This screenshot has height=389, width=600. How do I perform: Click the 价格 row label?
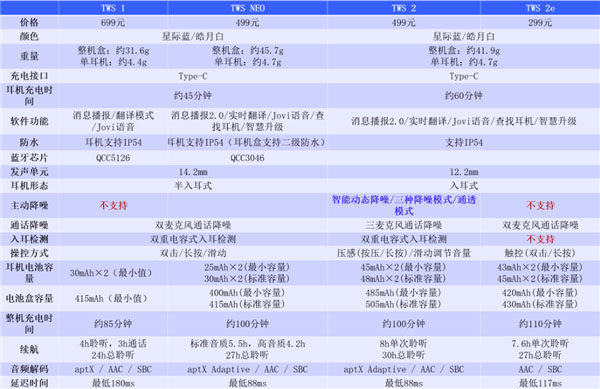pos(29,23)
